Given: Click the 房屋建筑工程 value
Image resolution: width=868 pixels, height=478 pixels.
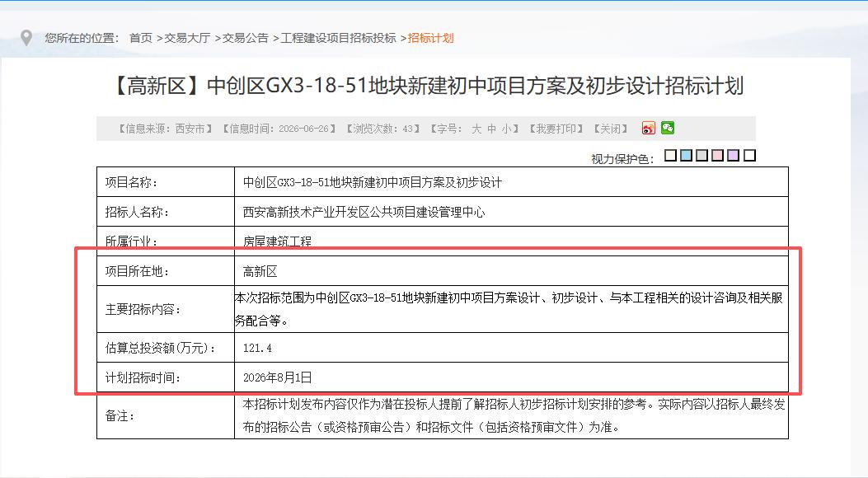Looking at the screenshot, I should click(277, 241).
